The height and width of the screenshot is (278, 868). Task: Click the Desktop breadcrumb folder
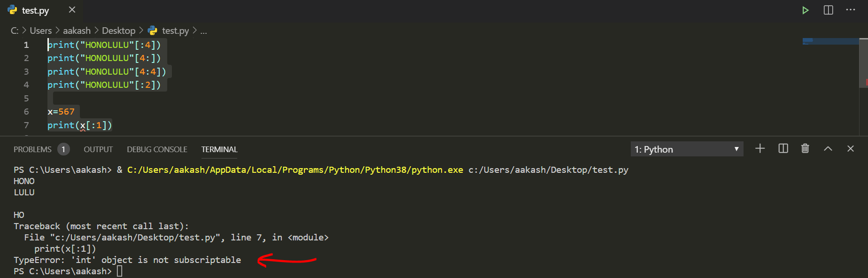[x=118, y=31]
